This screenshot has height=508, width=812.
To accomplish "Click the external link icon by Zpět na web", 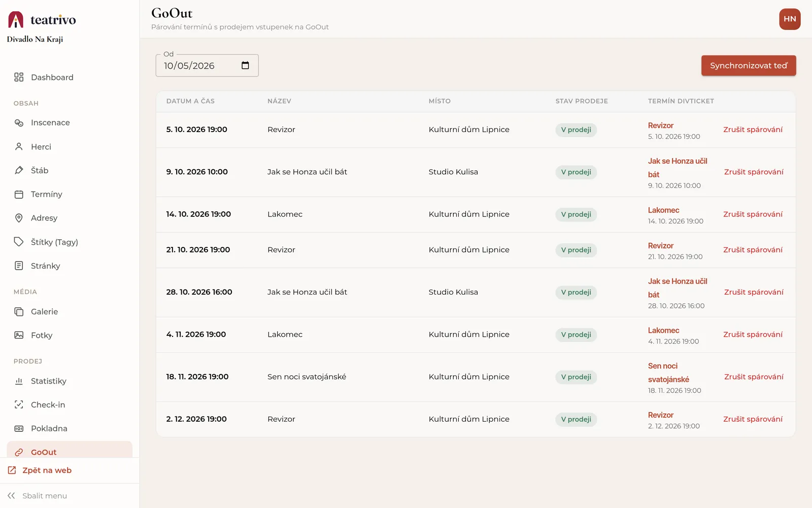I will point(12,470).
